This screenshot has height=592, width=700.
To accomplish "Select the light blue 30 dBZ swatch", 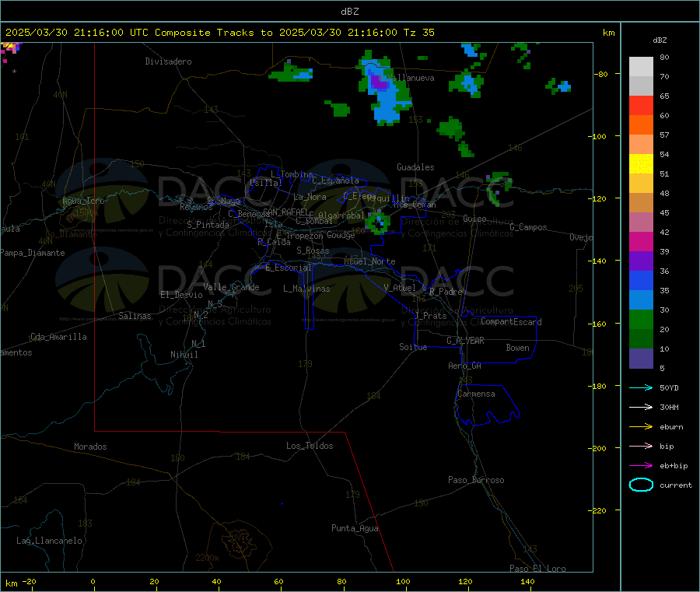I will [x=641, y=300].
